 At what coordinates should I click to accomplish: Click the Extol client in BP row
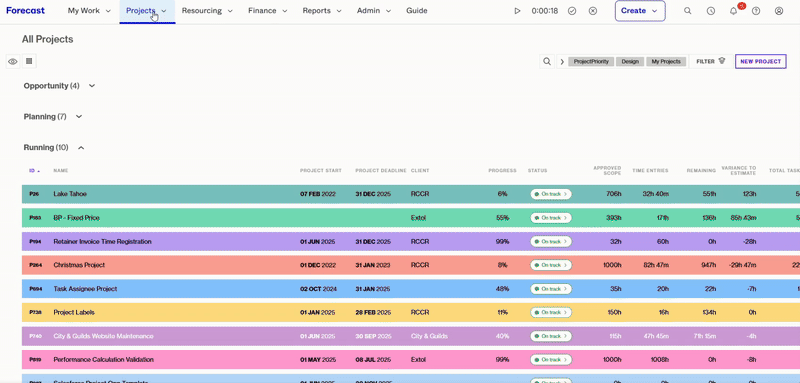(418, 218)
